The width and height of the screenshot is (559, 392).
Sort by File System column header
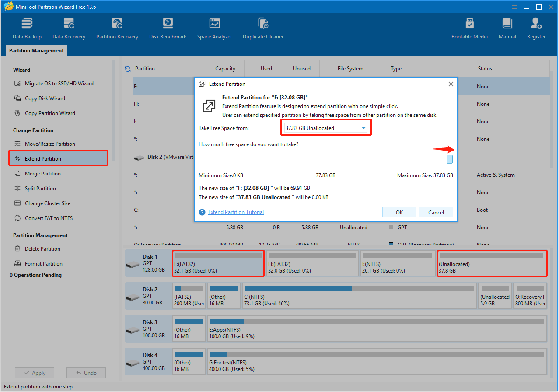point(350,69)
